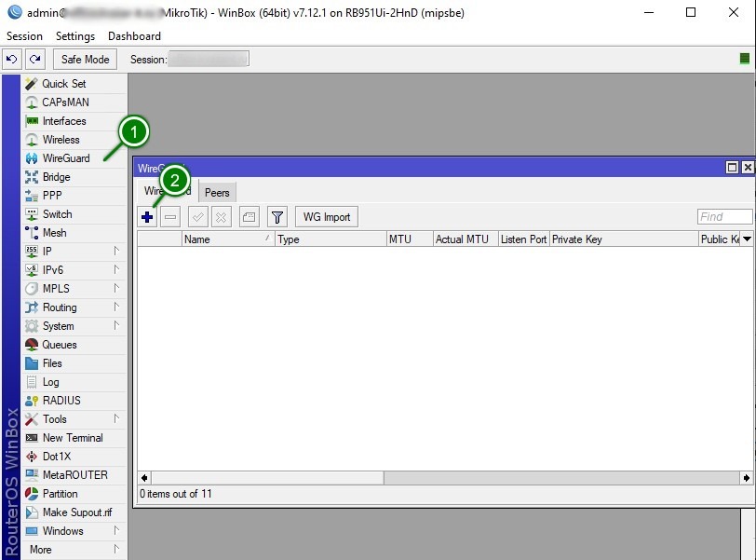Switch to the Peers tab
The image size is (756, 560).
[217, 193]
